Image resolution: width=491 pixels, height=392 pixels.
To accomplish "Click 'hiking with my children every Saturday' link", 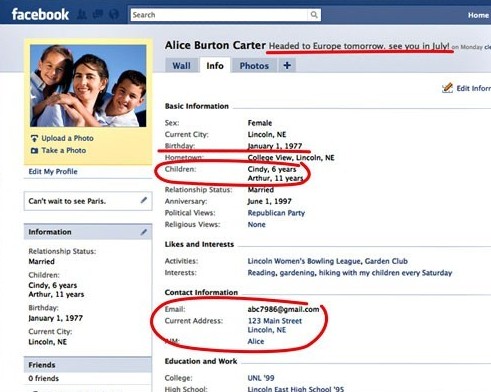I will click(385, 273).
